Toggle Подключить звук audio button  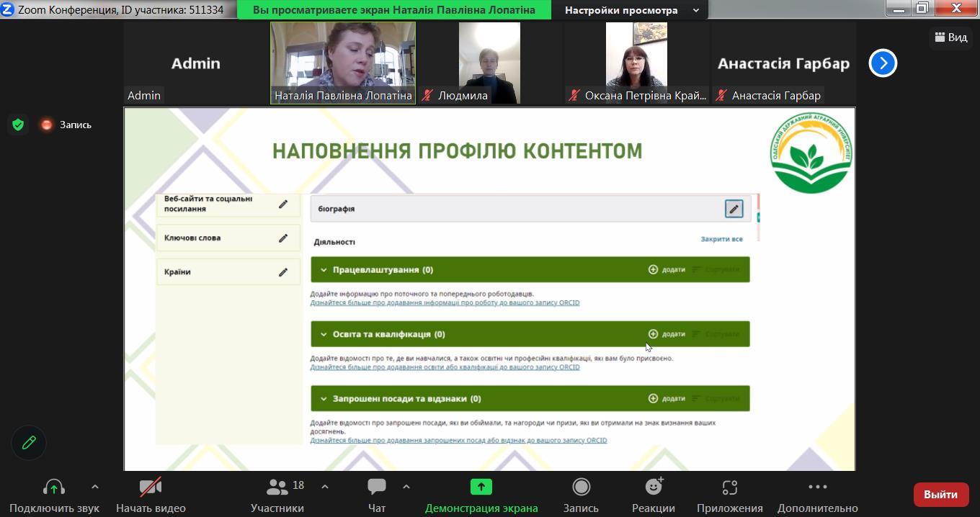pyautogui.click(x=54, y=487)
